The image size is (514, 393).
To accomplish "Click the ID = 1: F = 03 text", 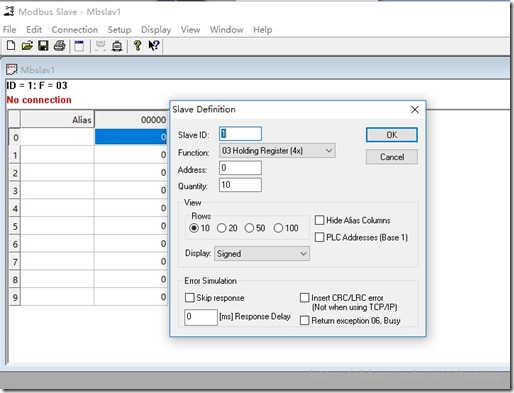I will pyautogui.click(x=37, y=86).
